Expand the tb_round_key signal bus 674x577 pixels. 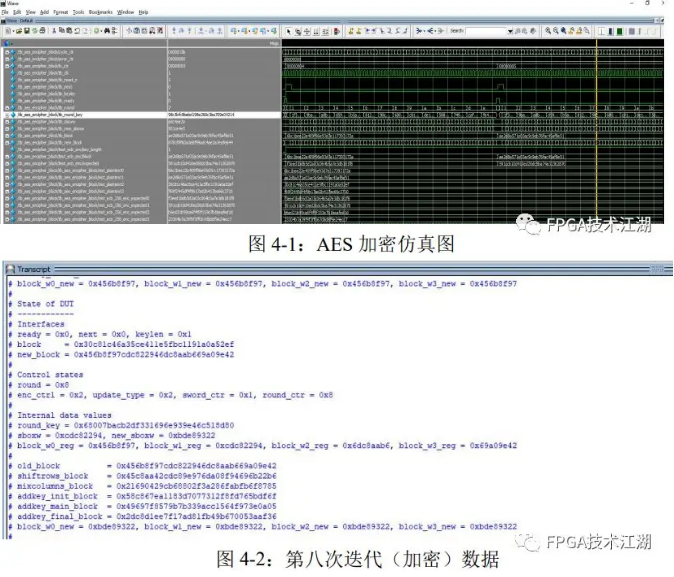click(7, 115)
